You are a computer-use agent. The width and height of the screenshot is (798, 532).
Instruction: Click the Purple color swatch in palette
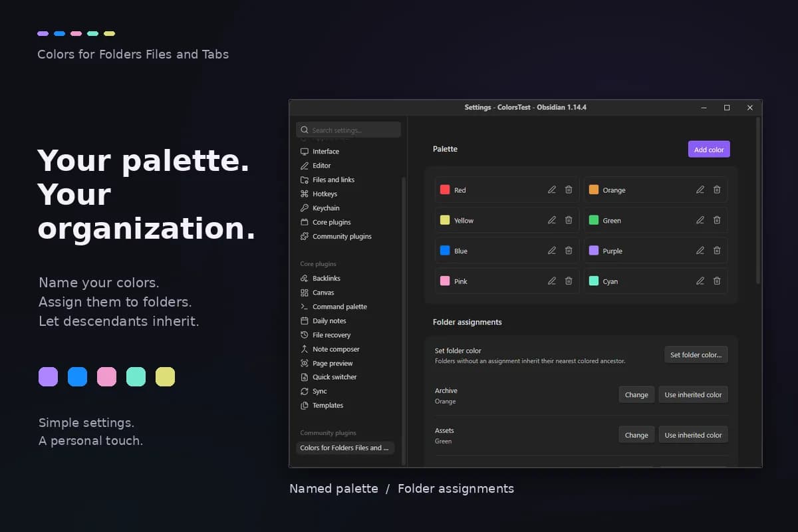594,251
